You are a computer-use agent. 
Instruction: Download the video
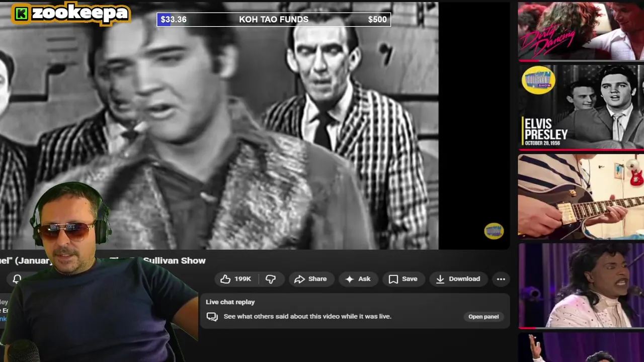pyautogui.click(x=458, y=279)
